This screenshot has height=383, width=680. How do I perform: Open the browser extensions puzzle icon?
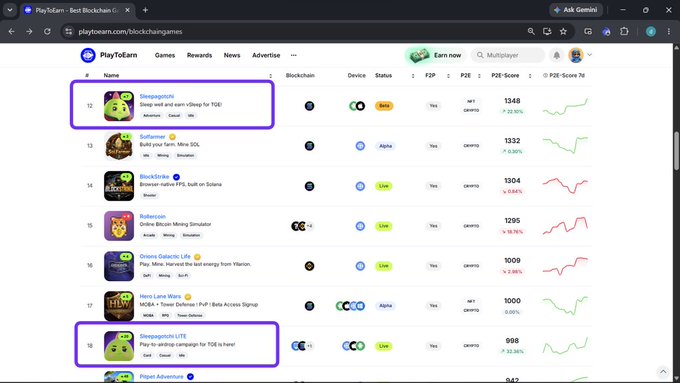coord(624,31)
